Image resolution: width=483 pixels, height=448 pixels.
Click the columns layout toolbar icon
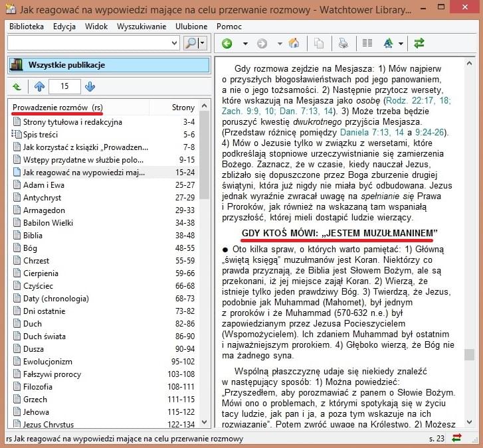click(x=367, y=44)
